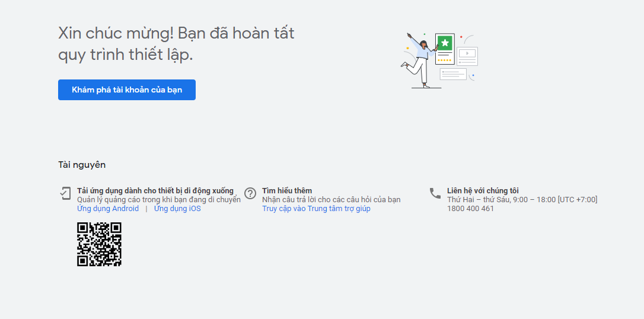Screen dimensions: 644x319
Task: Click the question mark help icon
Action: [250, 193]
